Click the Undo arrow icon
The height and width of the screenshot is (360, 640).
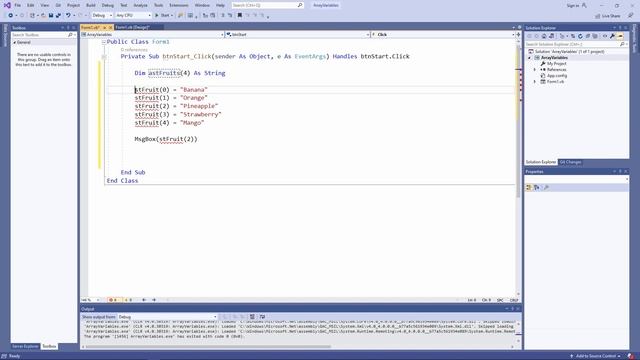pyautogui.click(x=68, y=15)
